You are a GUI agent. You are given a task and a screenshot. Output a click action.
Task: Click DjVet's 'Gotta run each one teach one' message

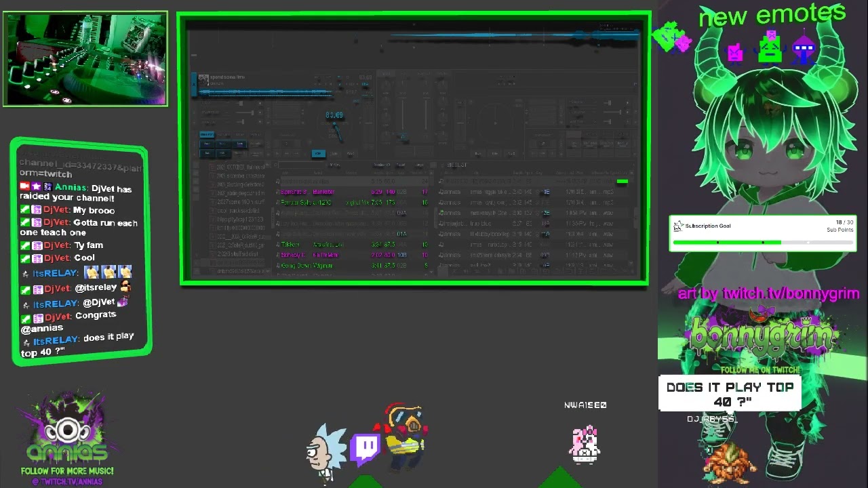[x=79, y=227]
